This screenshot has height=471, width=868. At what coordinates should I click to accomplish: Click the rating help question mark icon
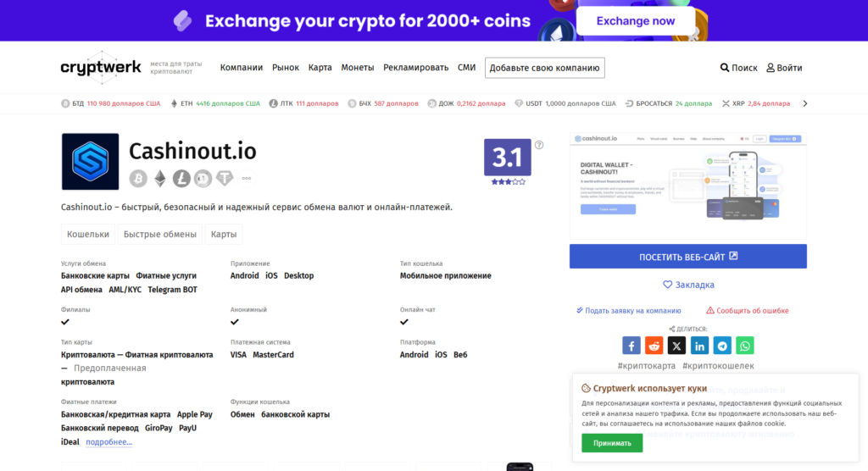click(538, 145)
